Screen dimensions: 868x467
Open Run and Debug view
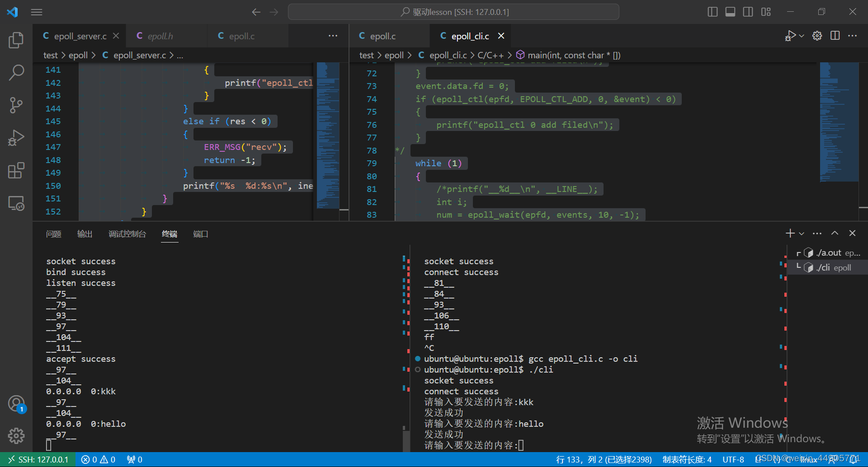[16, 138]
